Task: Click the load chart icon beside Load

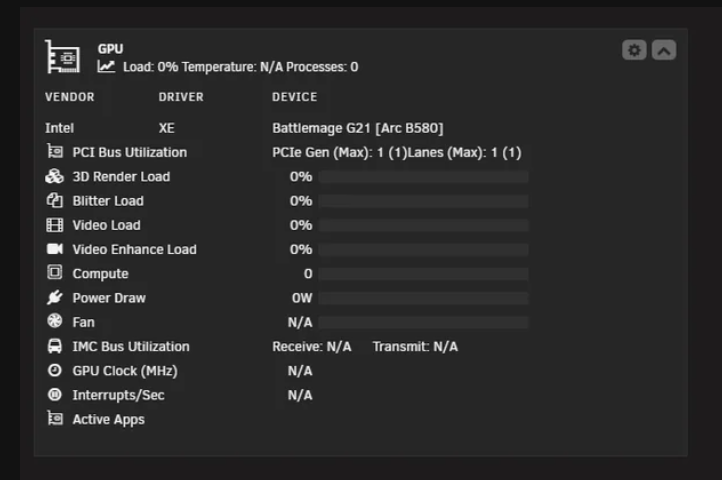Action: tap(106, 67)
